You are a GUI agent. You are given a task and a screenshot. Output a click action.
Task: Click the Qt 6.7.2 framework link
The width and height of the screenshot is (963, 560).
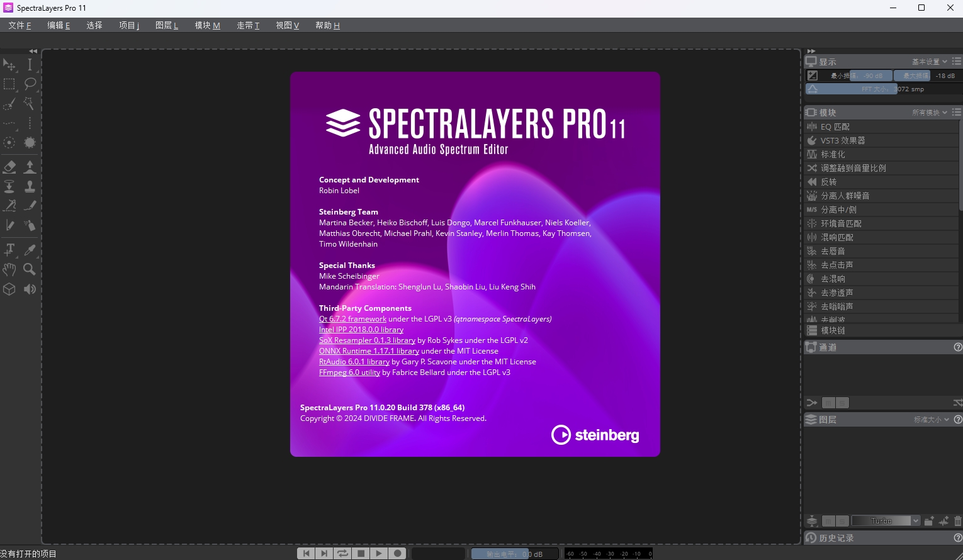tap(352, 319)
